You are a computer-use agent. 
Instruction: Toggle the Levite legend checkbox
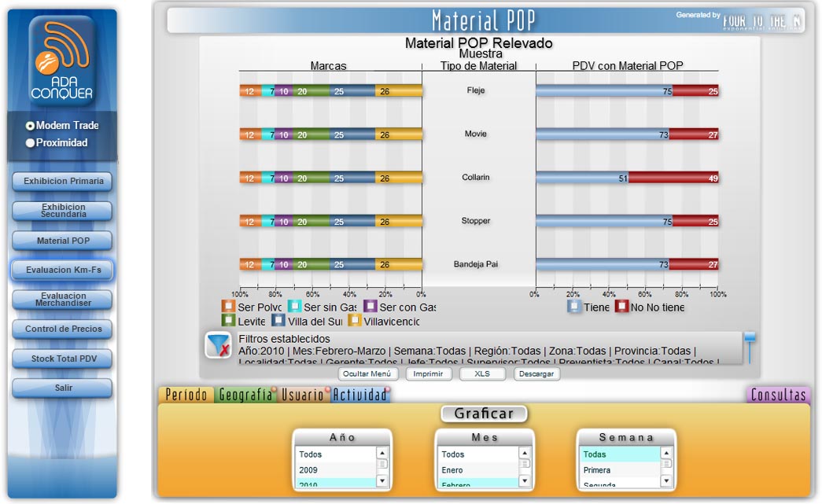click(228, 320)
